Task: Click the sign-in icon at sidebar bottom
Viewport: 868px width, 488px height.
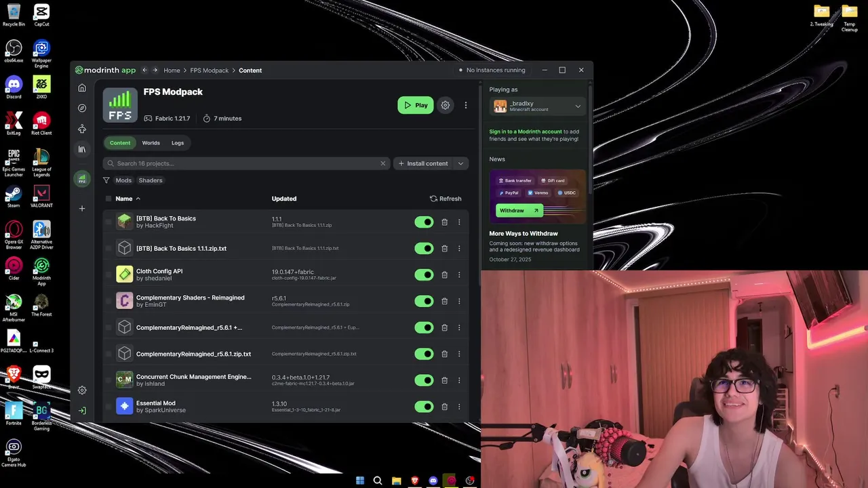Action: point(82,411)
